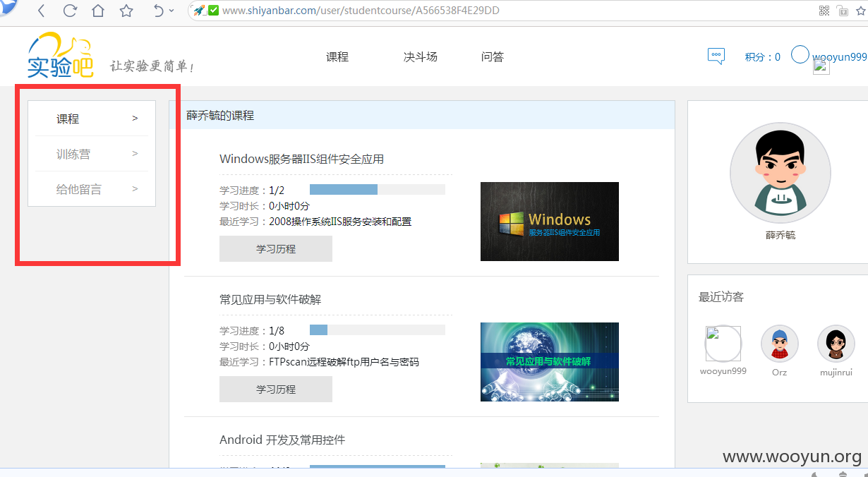Open the Windows服务器IIS组件安全应用 course title
Screen dimensions: 868x477
pyautogui.click(x=302, y=159)
